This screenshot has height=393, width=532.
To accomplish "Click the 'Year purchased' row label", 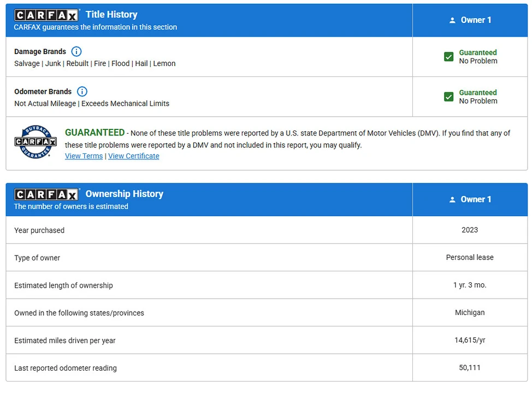I will [39, 230].
